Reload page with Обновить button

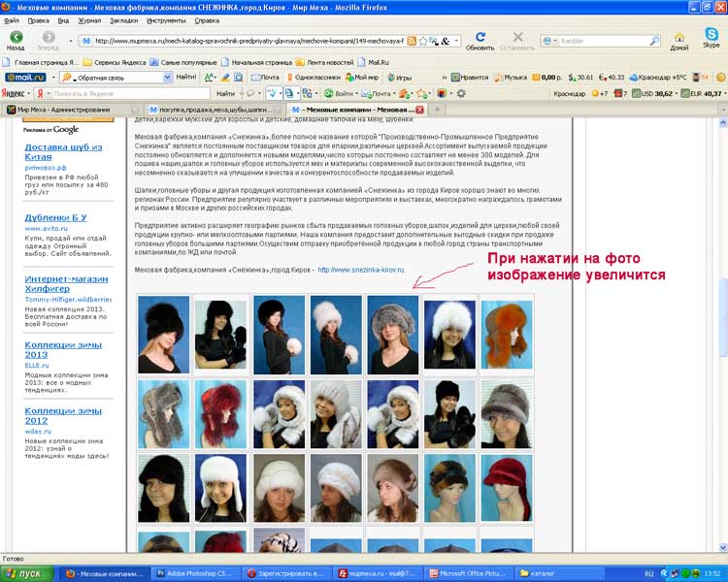click(480, 41)
